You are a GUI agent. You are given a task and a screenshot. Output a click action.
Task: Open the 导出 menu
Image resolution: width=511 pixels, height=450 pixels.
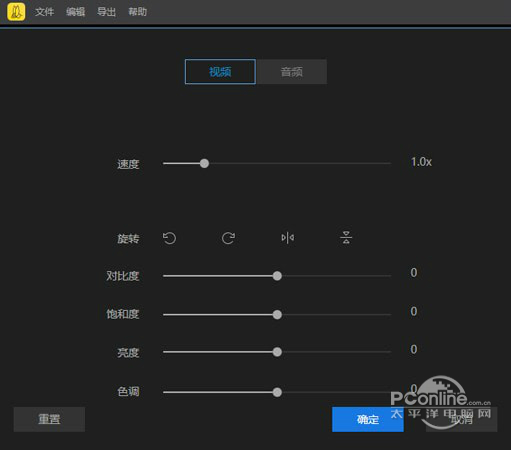click(106, 12)
